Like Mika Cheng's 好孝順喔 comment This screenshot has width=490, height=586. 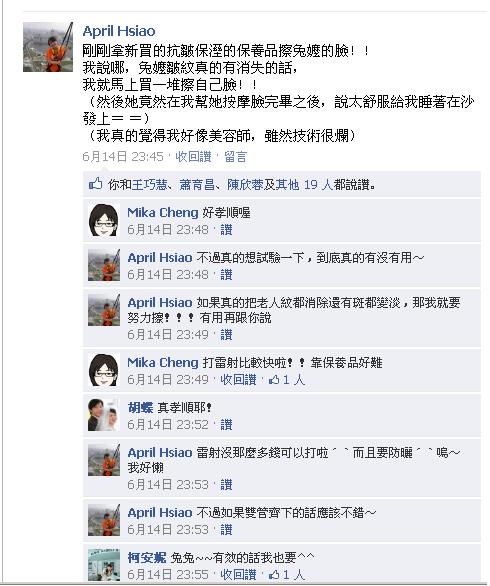click(226, 230)
